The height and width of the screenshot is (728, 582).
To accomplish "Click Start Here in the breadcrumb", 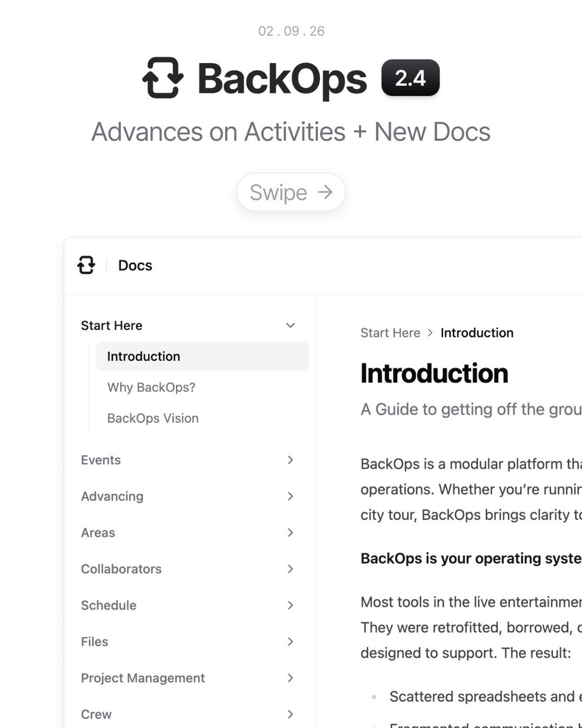I will tap(390, 332).
